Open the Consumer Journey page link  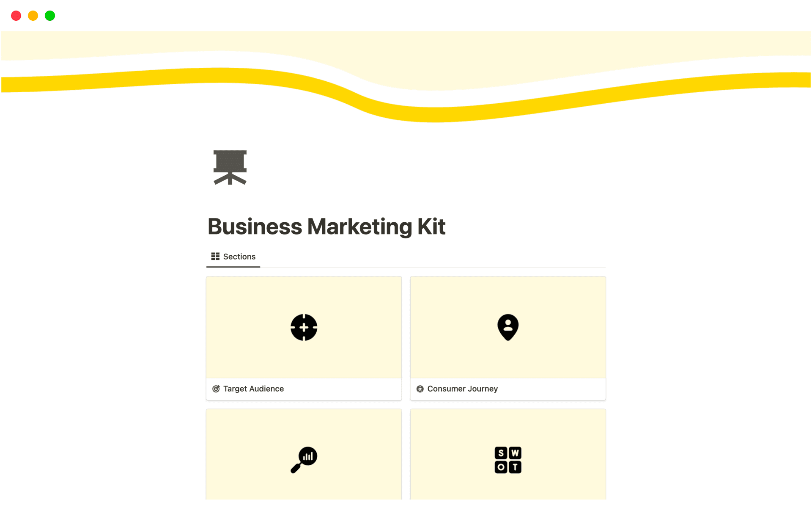(x=462, y=389)
